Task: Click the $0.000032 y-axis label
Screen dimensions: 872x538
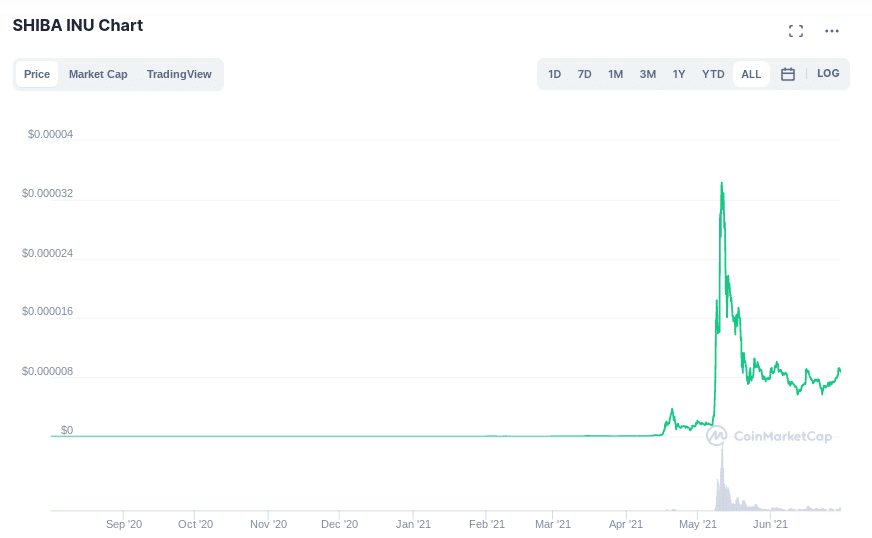Action: [47, 194]
